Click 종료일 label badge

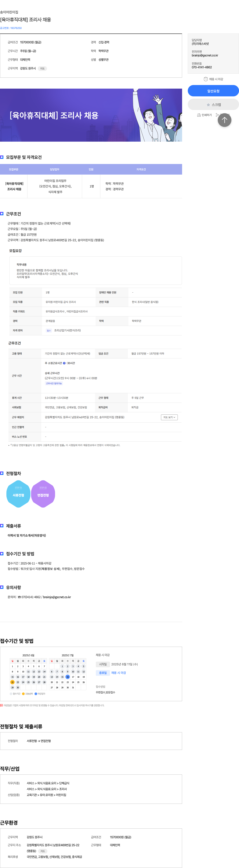coord(103,673)
